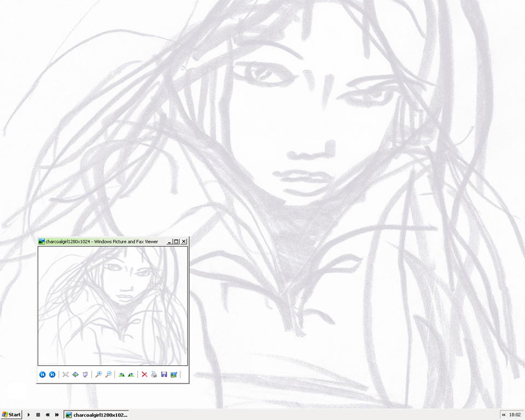Save a copy using floppy icon
The image size is (525, 420).
pyautogui.click(x=164, y=375)
